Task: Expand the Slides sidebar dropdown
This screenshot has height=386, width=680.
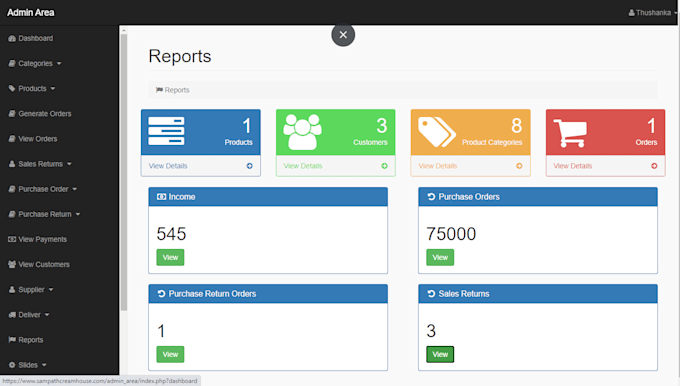Action: pyautogui.click(x=44, y=366)
